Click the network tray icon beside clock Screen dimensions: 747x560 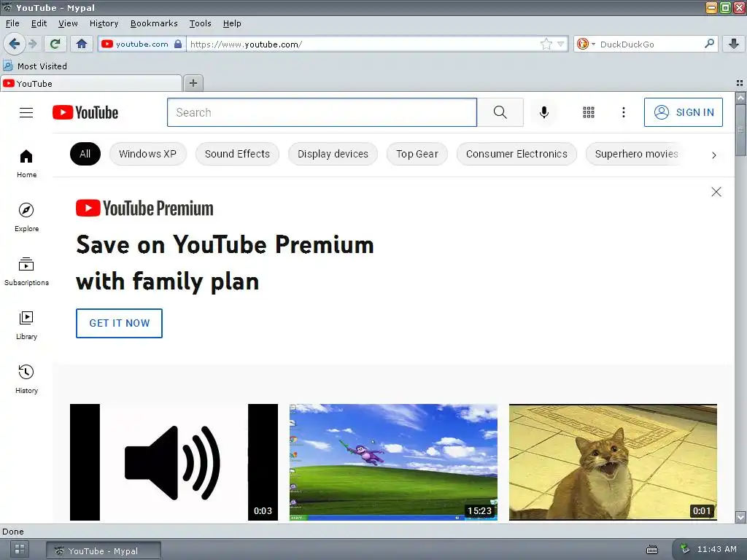(685, 549)
